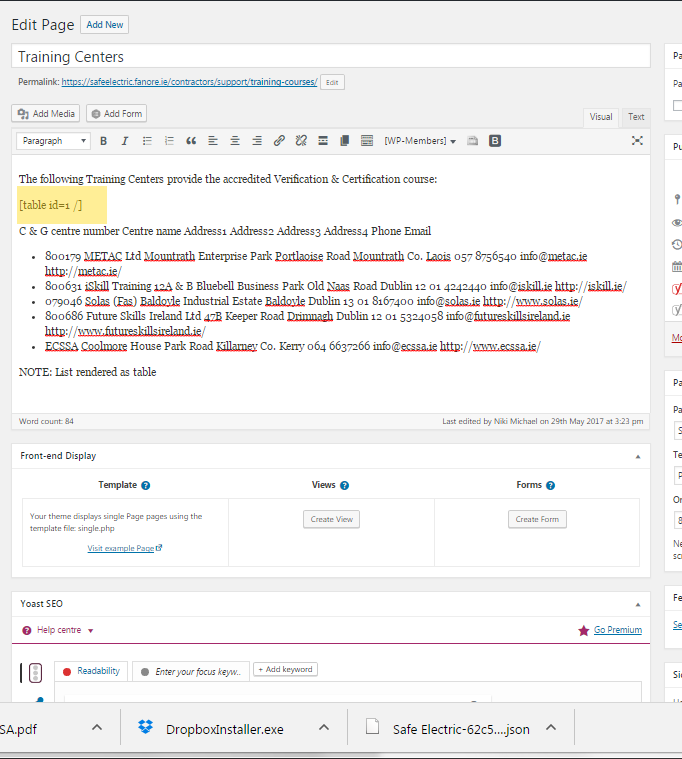Click the focus keyword tab field
682x759 pixels.
[x=191, y=672]
